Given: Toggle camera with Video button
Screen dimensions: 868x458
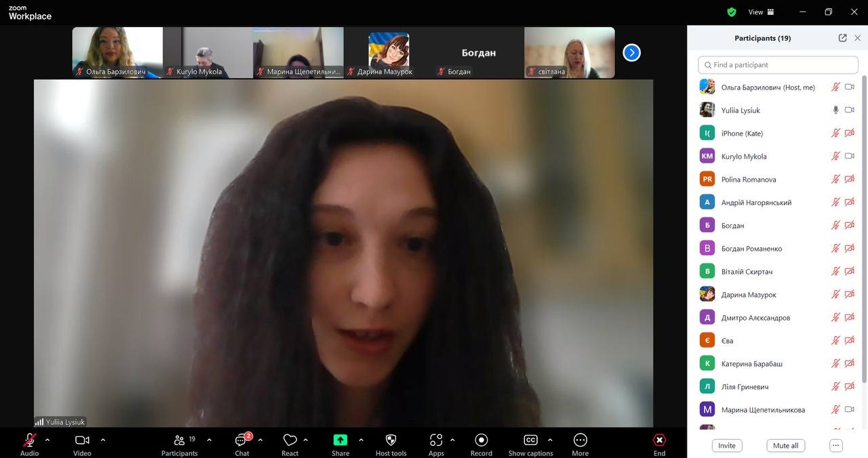Looking at the screenshot, I should [x=82, y=441].
